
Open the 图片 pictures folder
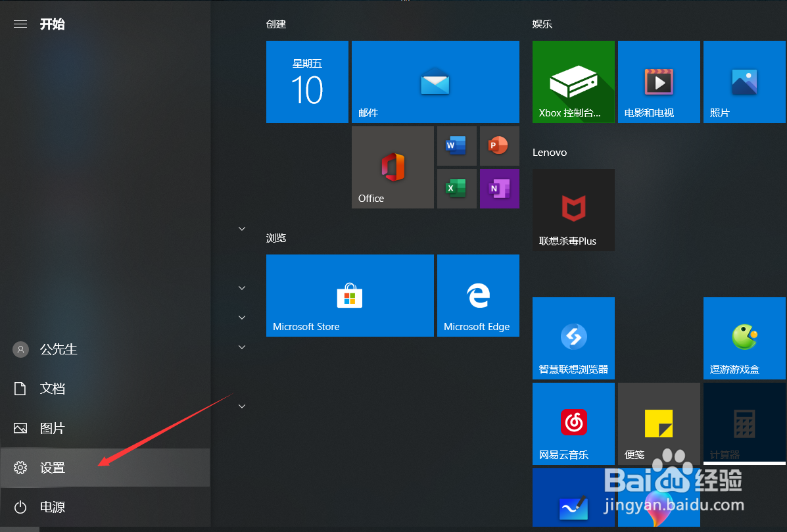105,428
